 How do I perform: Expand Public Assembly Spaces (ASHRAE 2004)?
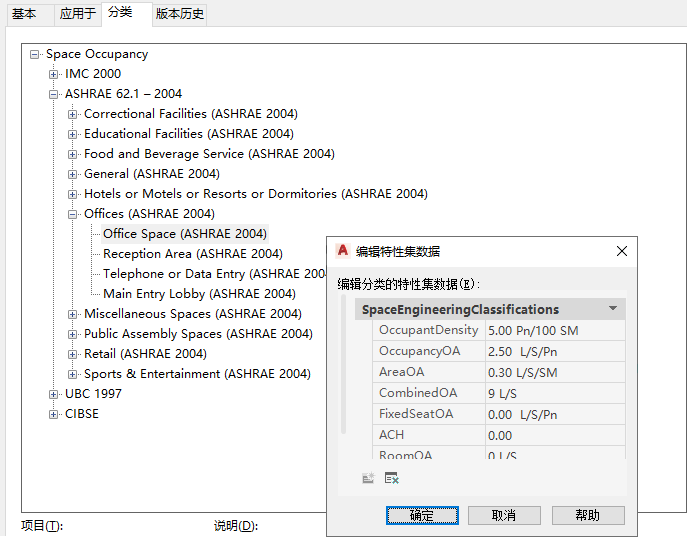click(72, 335)
